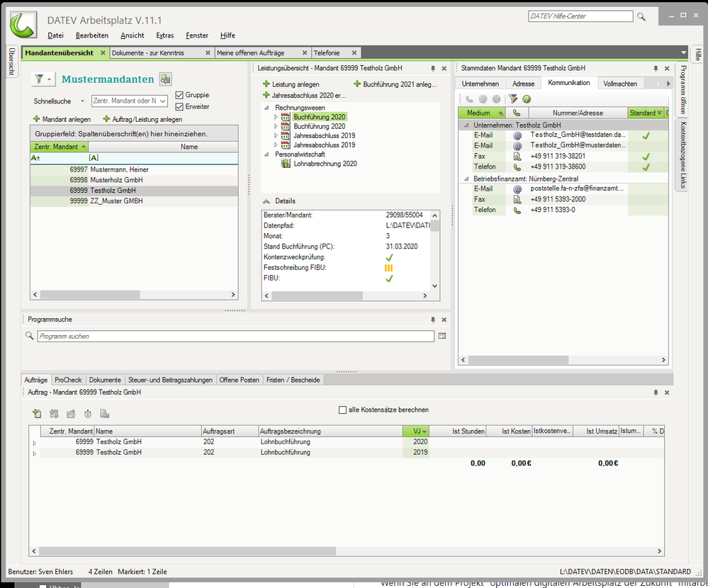This screenshot has height=588, width=708.
Task: Click the Programm suchen input field
Action: 235,337
